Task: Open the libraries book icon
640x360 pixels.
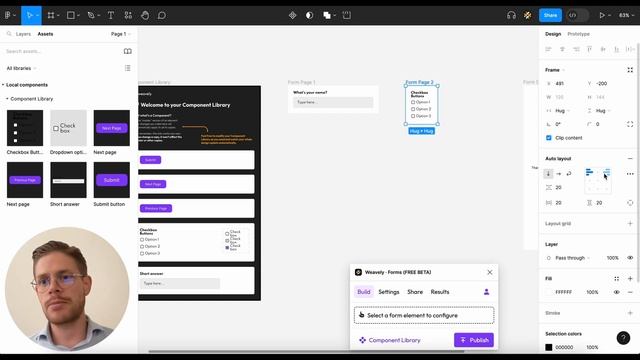Action: click(128, 51)
